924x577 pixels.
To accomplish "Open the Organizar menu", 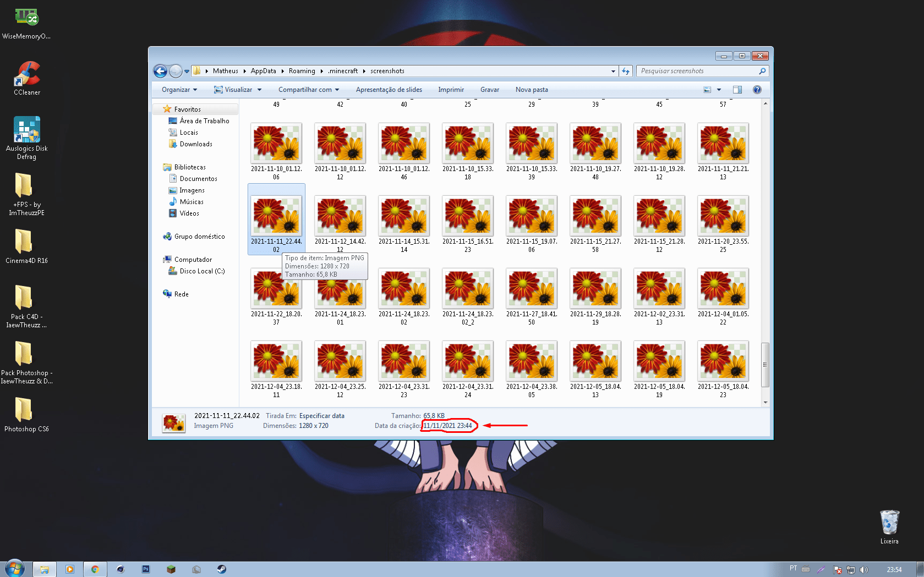I will click(179, 90).
